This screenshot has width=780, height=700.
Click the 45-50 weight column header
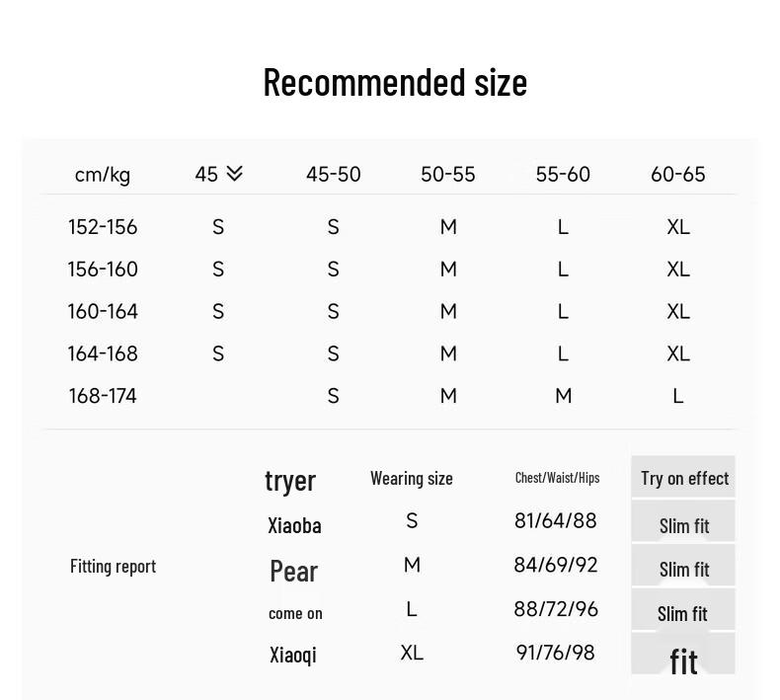(x=334, y=175)
